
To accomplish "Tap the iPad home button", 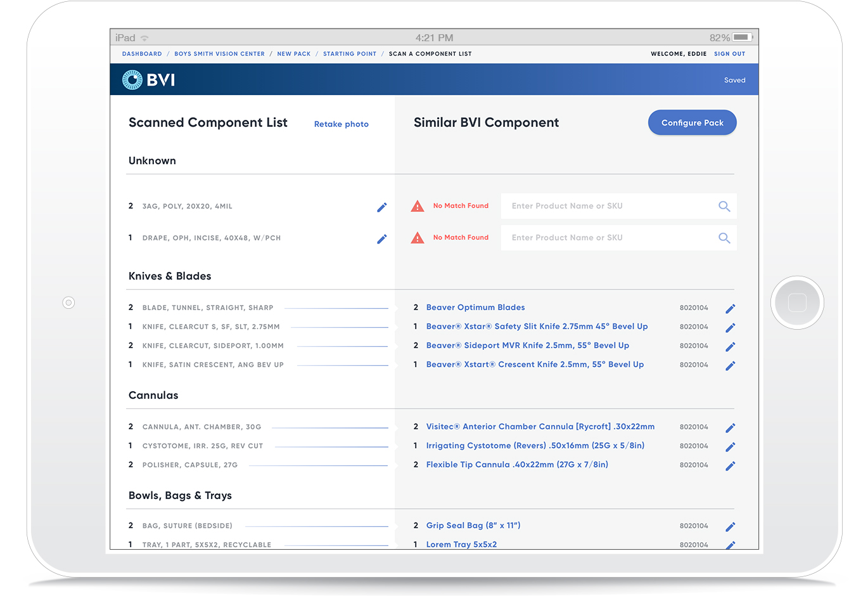I will point(797,302).
